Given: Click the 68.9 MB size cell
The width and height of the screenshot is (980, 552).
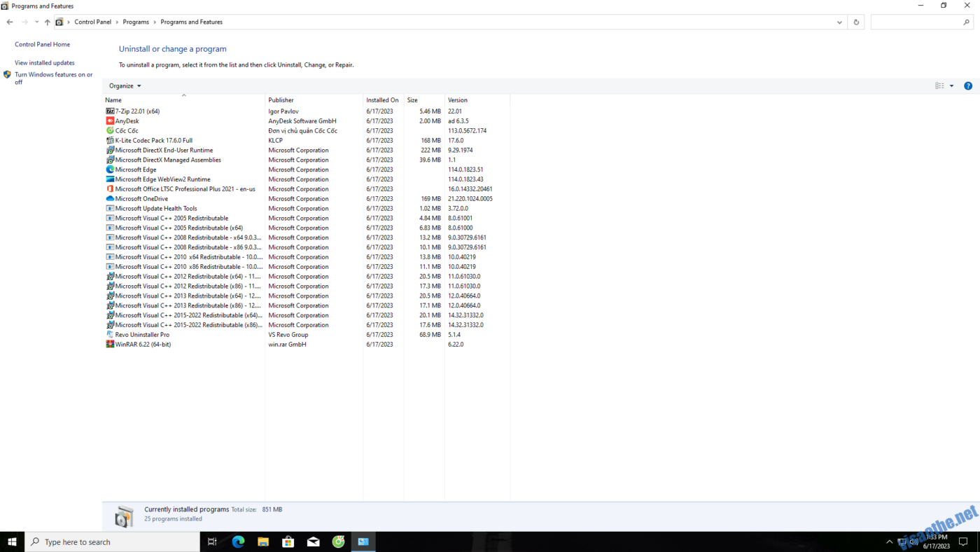Looking at the screenshot, I should pyautogui.click(x=430, y=335).
